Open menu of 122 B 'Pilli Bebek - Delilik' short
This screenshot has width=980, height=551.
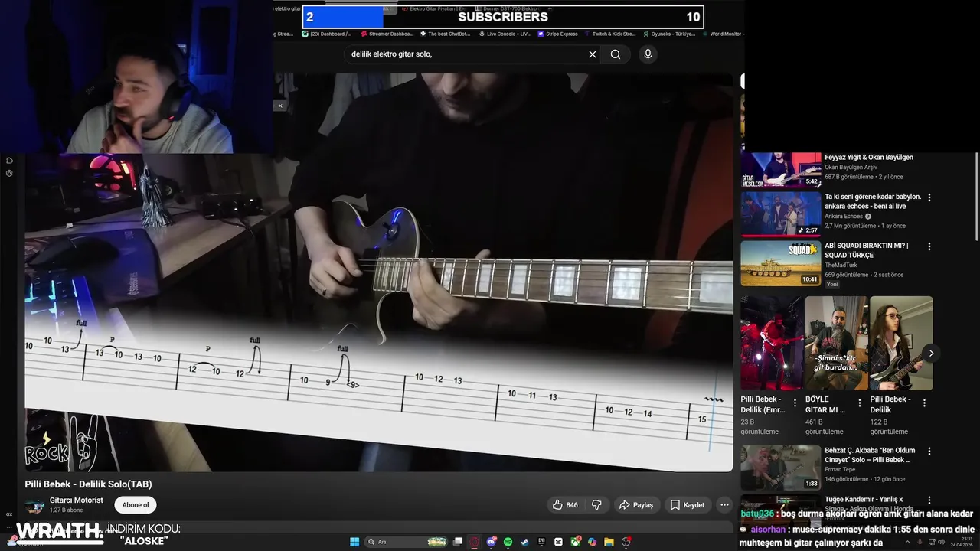924,403
